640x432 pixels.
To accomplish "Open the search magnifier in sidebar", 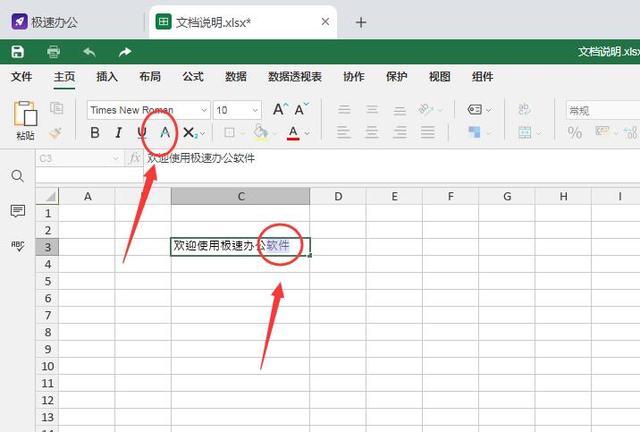I will tap(18, 176).
